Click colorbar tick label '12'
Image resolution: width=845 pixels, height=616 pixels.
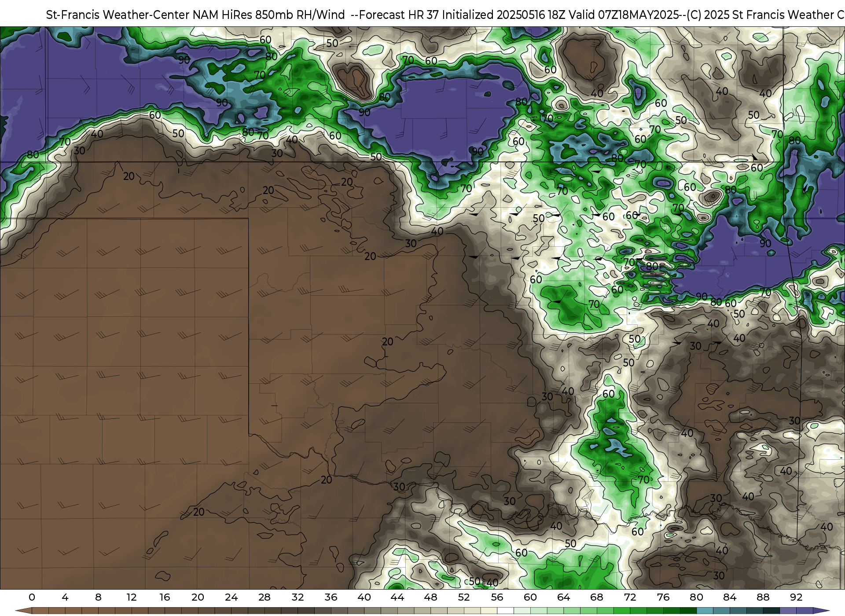132,597
